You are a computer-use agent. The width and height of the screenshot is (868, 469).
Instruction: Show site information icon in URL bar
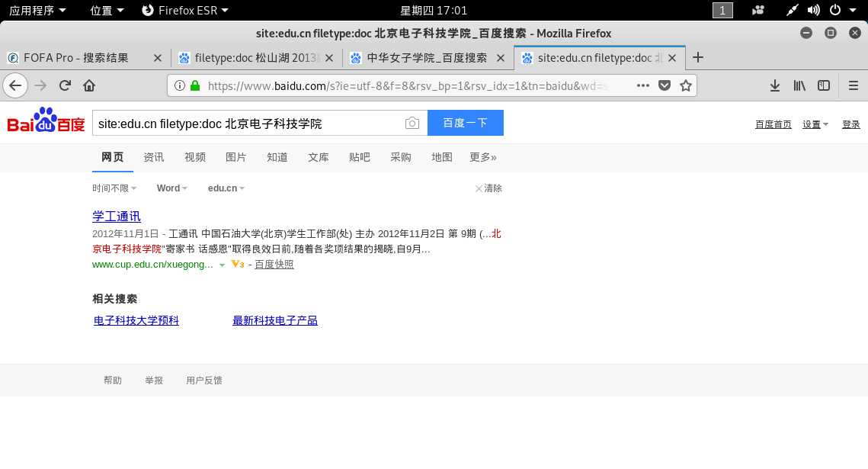coord(179,86)
